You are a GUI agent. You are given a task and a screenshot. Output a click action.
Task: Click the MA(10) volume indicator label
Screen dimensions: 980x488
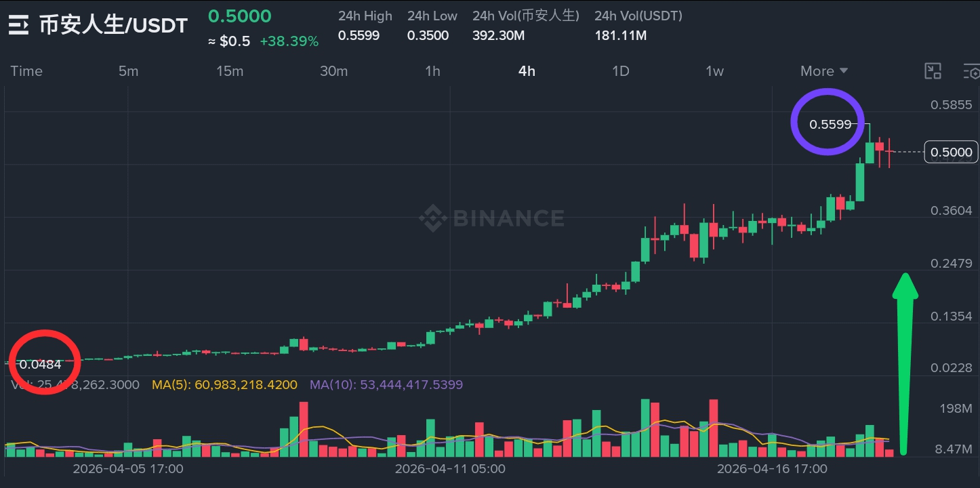point(386,385)
